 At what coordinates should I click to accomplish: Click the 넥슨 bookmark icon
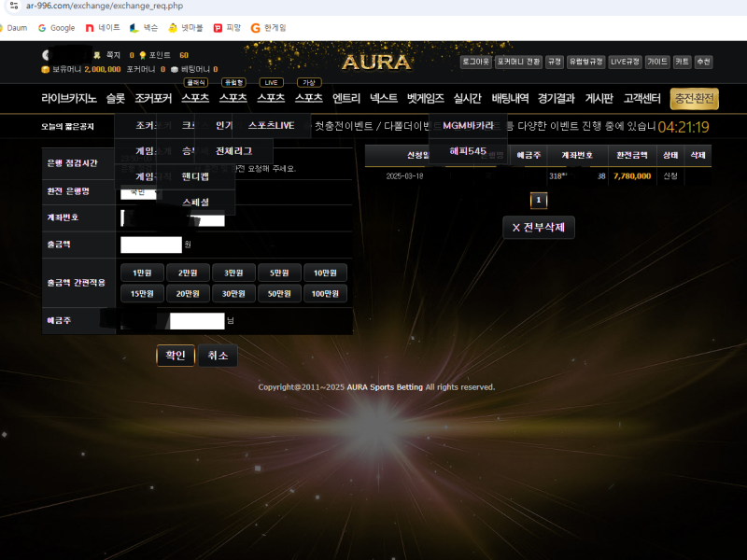[x=134, y=28]
